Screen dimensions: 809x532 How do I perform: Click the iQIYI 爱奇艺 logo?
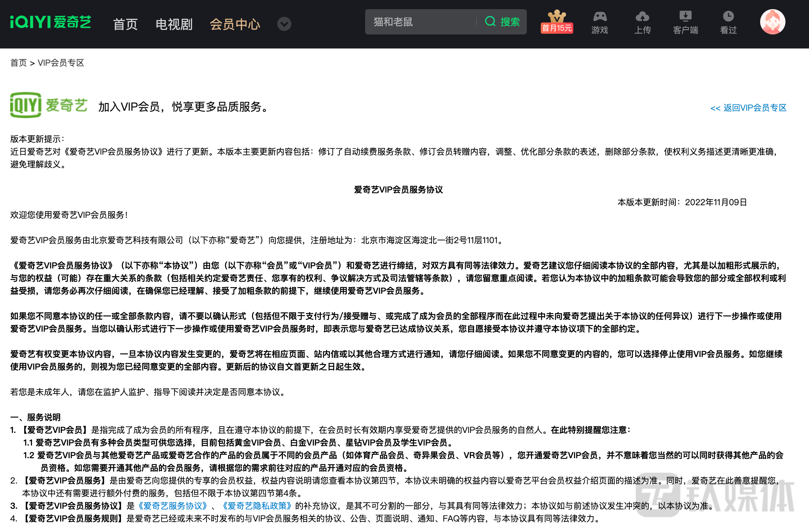pyautogui.click(x=51, y=22)
